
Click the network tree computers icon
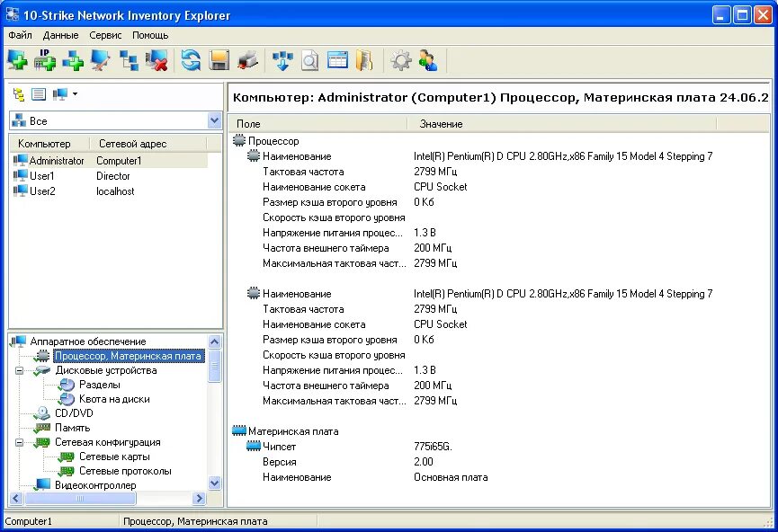[129, 60]
